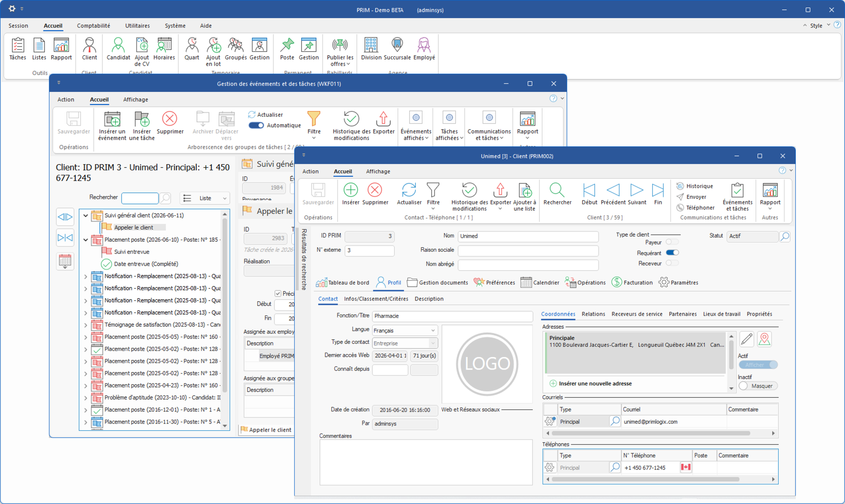Click the Courriels horizontal scrollbar

pos(650,433)
